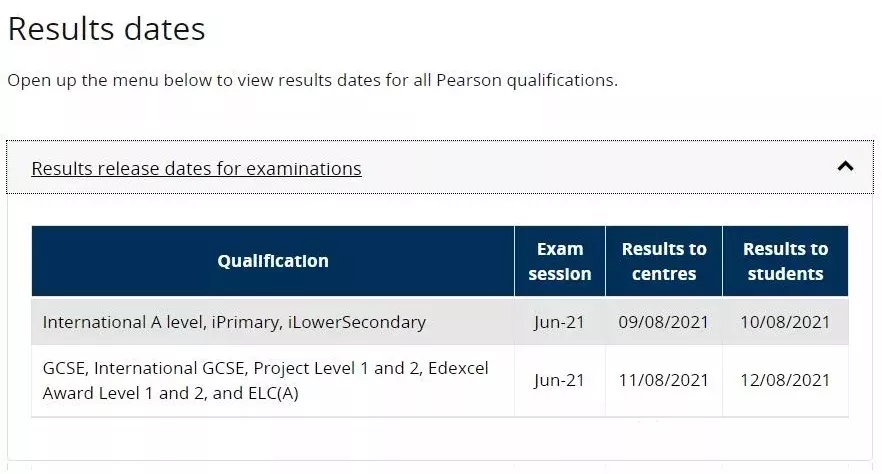Select the Qualification column header

pos(273,261)
